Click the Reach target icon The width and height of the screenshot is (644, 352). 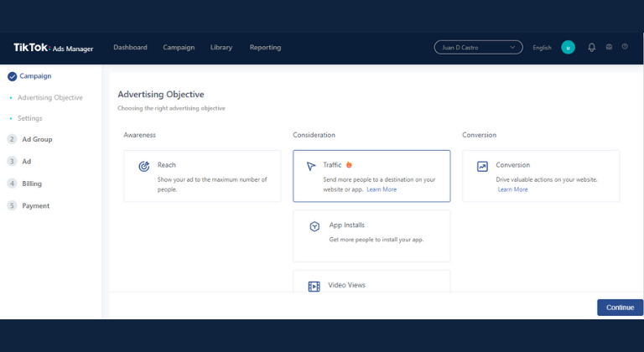click(144, 167)
